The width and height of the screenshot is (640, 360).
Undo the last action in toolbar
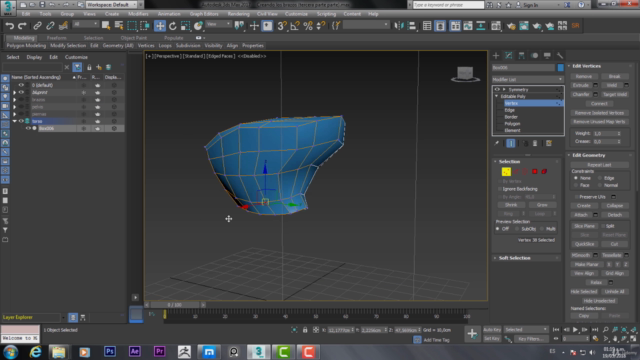[x=9, y=26]
